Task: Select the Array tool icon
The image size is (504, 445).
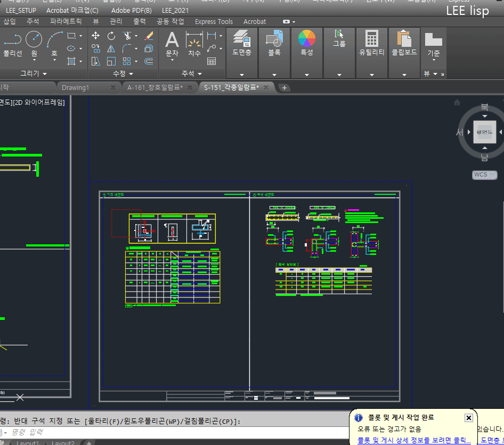Action: [127, 61]
